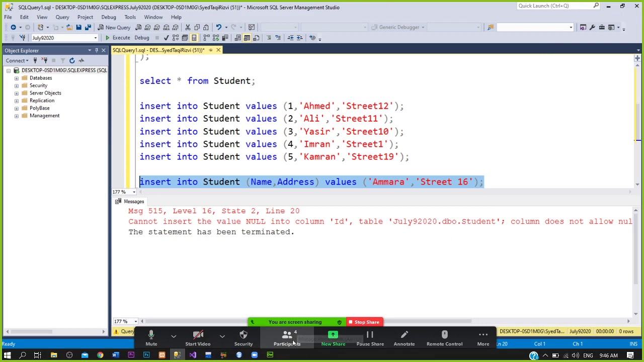Click Annotate in the Zoom toolbar
The height and width of the screenshot is (362, 644).
coord(404,338)
